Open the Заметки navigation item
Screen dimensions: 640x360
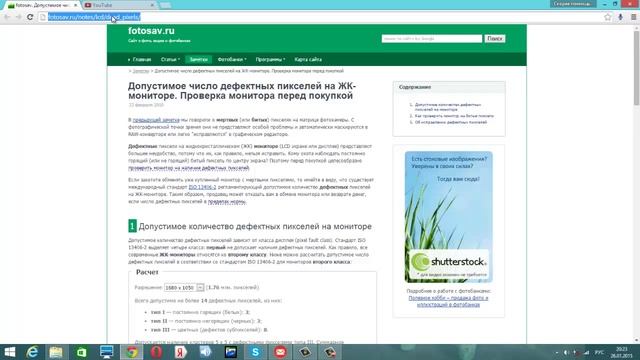coord(199,60)
